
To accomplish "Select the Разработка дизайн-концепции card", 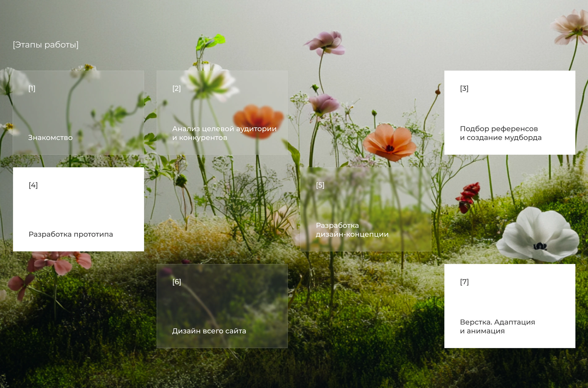I will (x=366, y=209).
